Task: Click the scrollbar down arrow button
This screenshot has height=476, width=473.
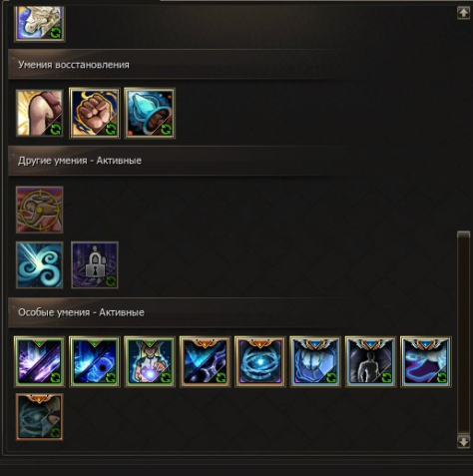Action: coord(463,442)
